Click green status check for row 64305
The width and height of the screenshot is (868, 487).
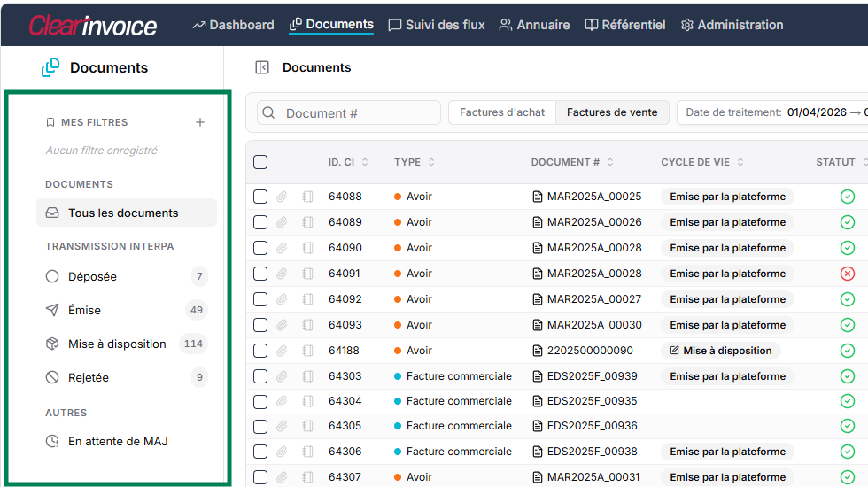[x=847, y=426]
